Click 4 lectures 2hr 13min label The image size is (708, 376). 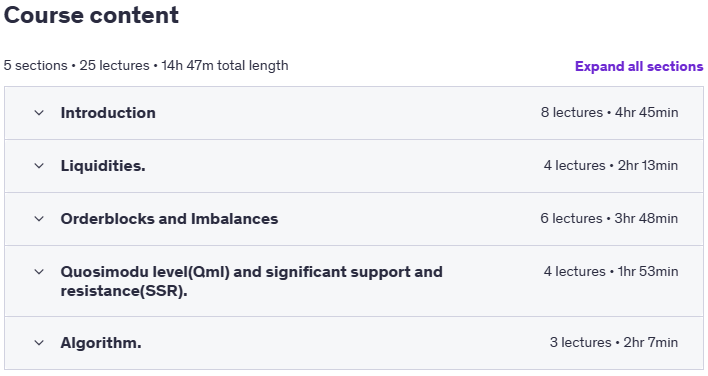(x=611, y=166)
